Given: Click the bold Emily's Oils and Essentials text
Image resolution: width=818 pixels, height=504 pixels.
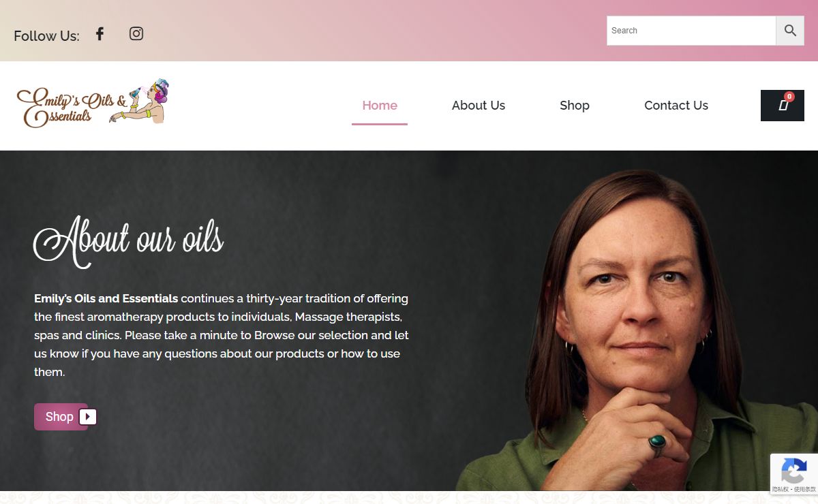Looking at the screenshot, I should tap(106, 298).
